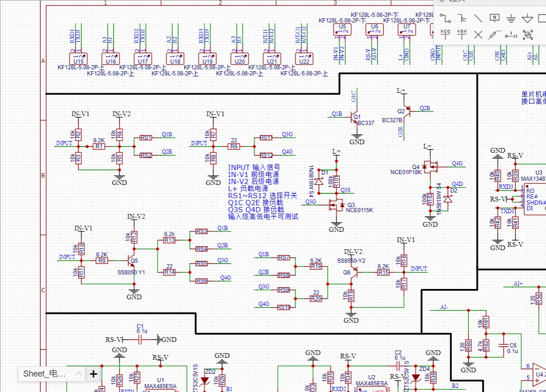546x392 pixels.
Task: Select capacitor C1 0.1u
Action: (x=140, y=339)
